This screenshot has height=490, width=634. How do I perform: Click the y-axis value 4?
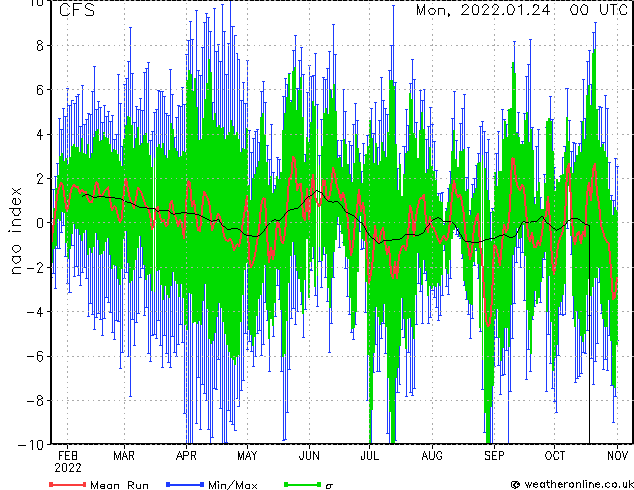(40, 134)
